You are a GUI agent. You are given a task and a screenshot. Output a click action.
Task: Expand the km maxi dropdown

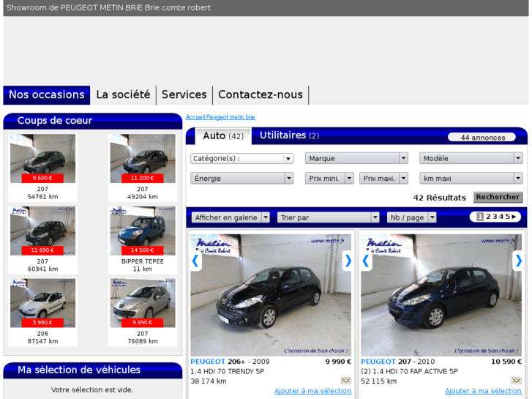471,179
